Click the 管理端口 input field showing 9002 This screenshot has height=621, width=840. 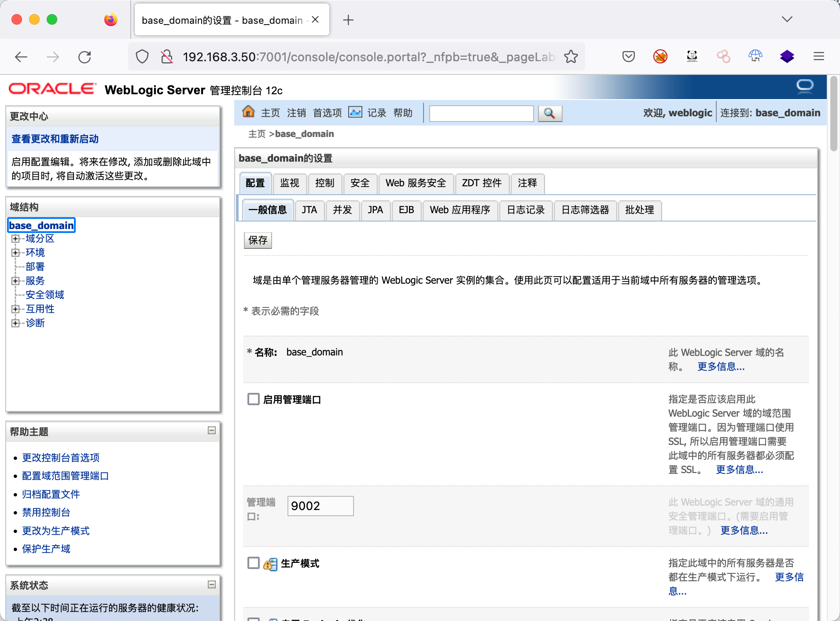(x=320, y=506)
